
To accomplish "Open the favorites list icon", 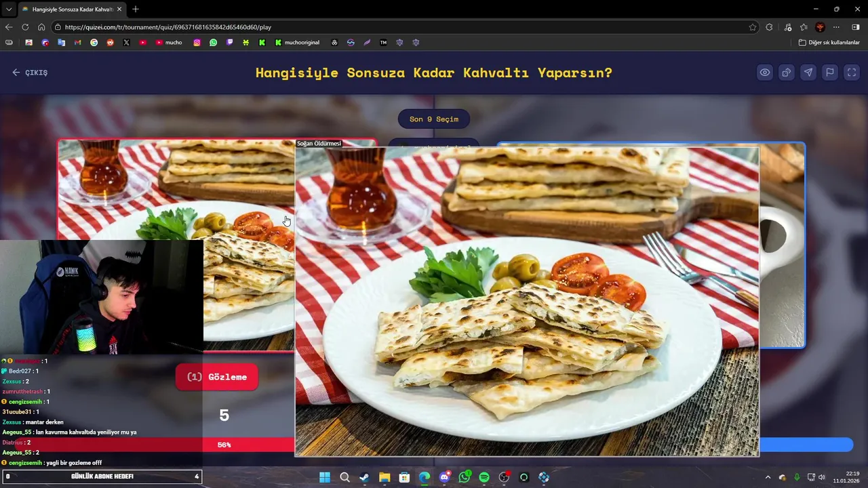I will click(804, 27).
